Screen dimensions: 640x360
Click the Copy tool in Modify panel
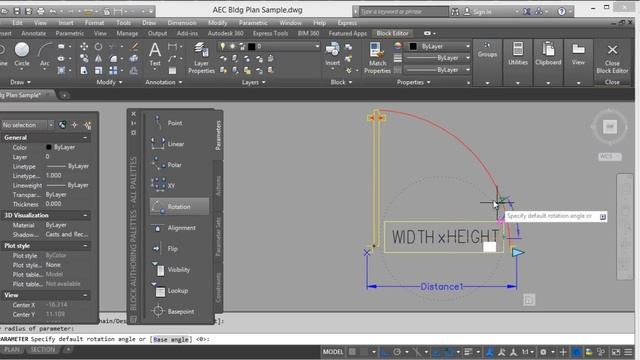[x=84, y=58]
